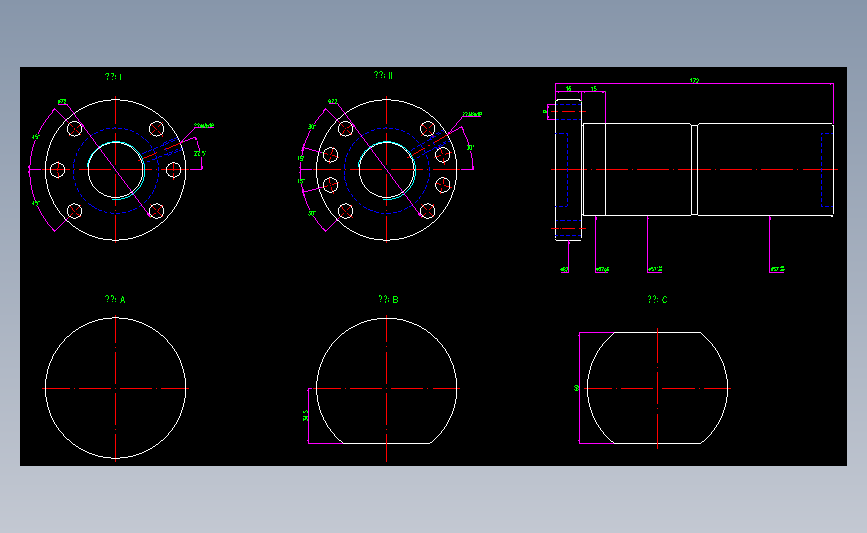Select the full circle outline in view A
This screenshot has height=533, width=867.
coord(116,388)
